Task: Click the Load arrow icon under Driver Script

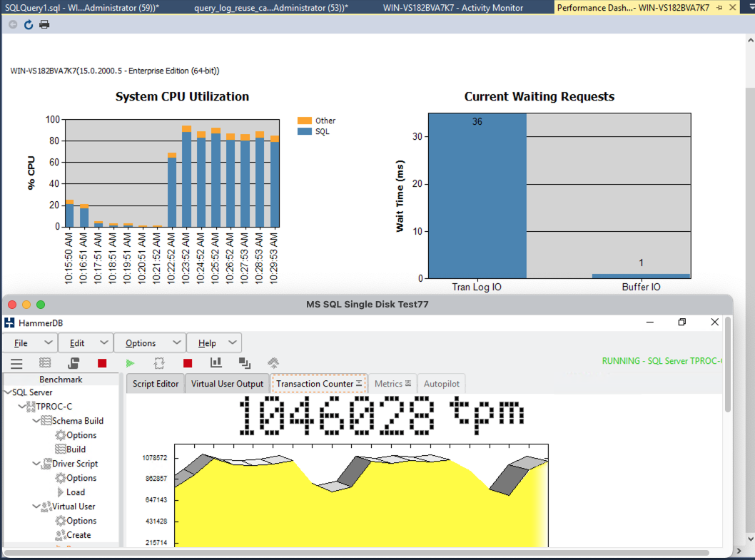Action: [60, 492]
